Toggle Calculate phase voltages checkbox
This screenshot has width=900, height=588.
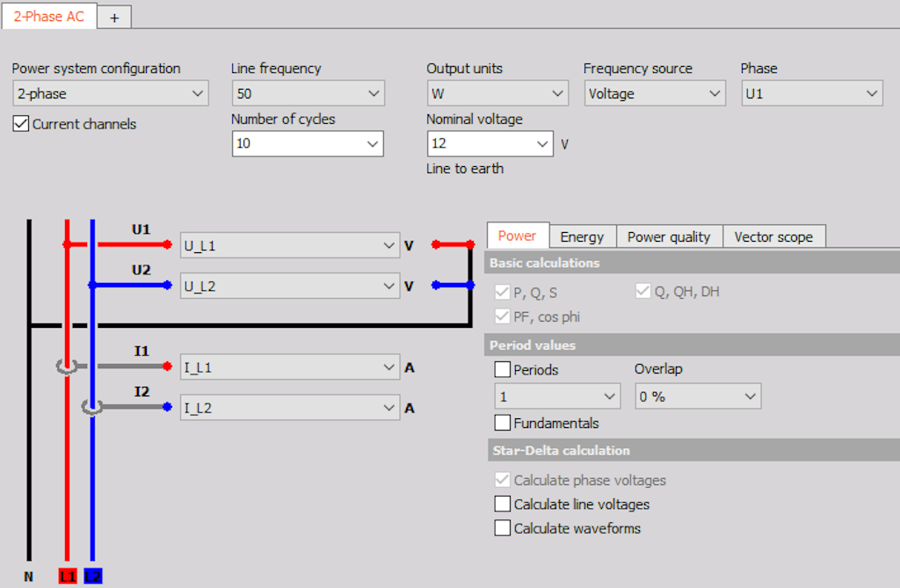click(x=502, y=480)
